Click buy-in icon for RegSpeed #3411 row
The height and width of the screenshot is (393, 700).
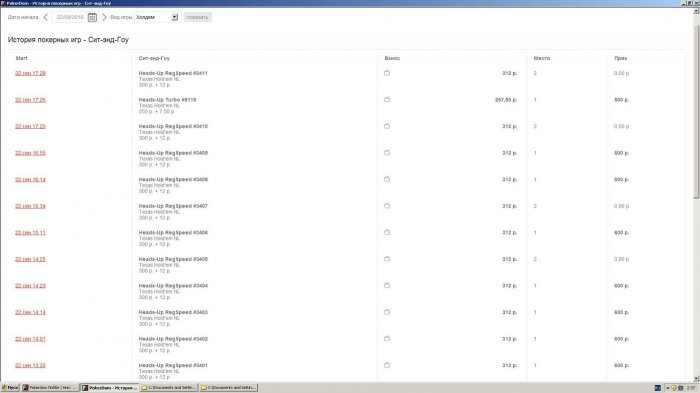pyautogui.click(x=387, y=73)
